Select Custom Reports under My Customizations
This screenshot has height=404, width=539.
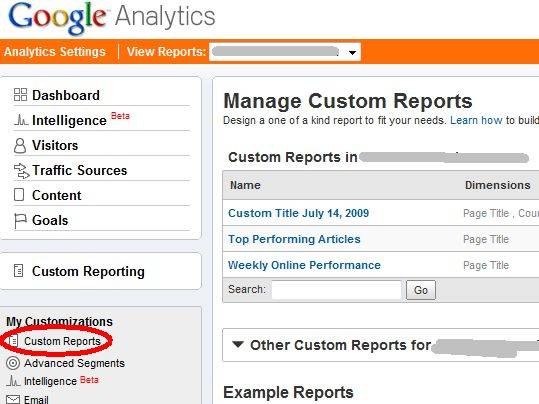pos(62,341)
